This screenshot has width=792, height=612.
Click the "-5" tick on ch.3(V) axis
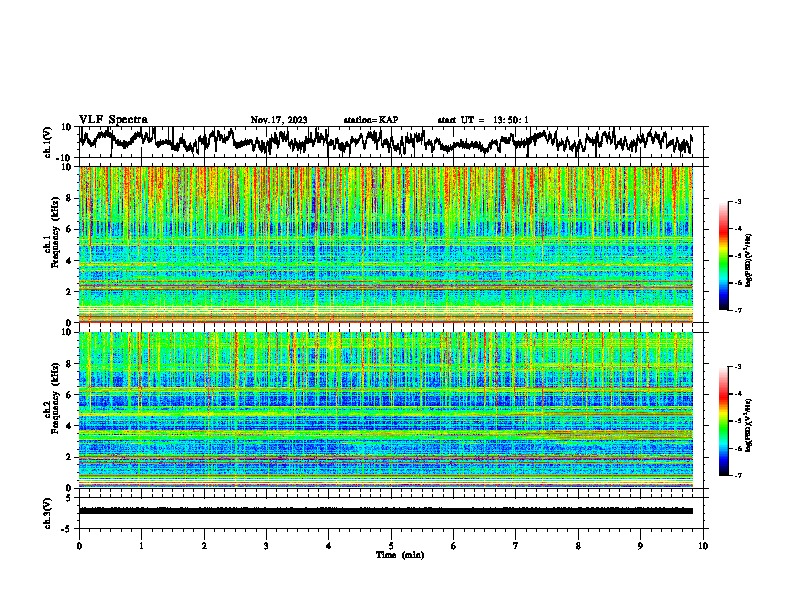[x=68, y=529]
